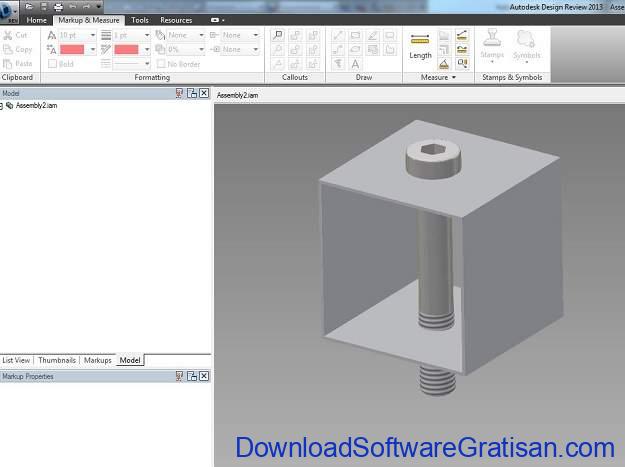This screenshot has width=625, height=467.
Task: Select Assembly2.iam in the Model tree
Action: [36, 106]
